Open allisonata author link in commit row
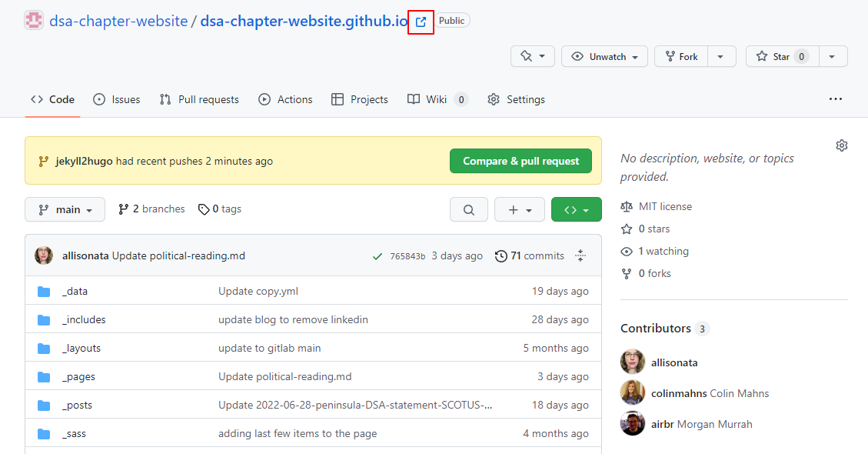This screenshot has width=868, height=454. pos(85,255)
